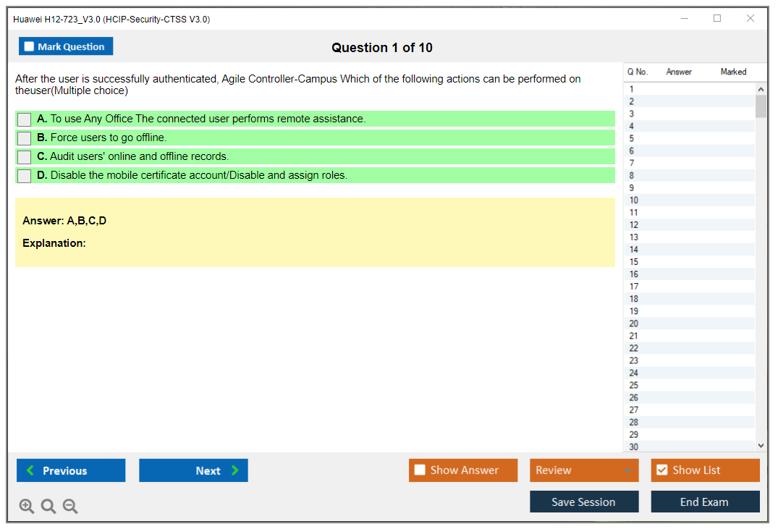Click the zoom in magnifier icon
778x532 pixels.
coord(27,507)
